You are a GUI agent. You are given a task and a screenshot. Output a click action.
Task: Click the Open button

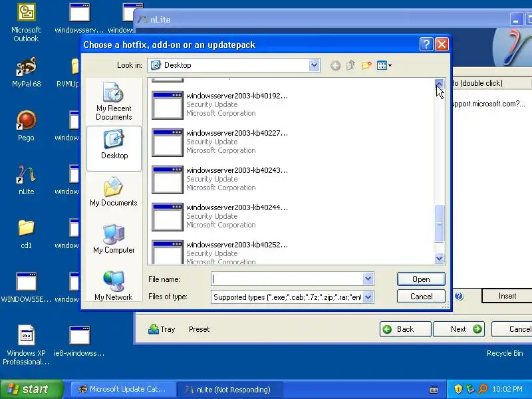(421, 279)
